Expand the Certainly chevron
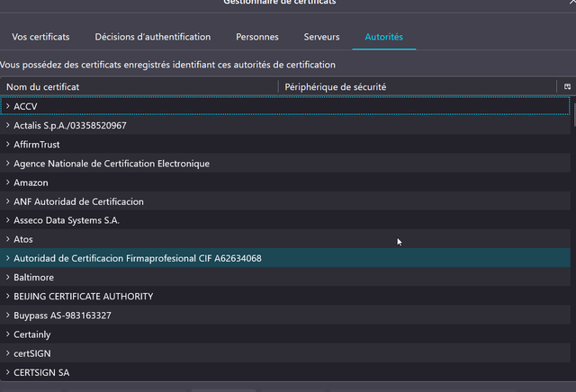Viewport: 576px width, 392px height. (8, 334)
